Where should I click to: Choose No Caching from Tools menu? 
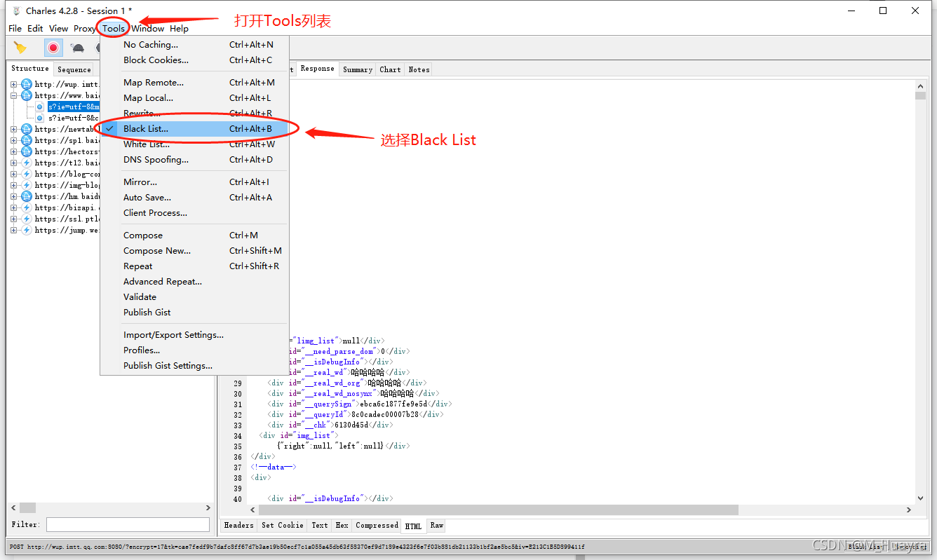(194, 45)
